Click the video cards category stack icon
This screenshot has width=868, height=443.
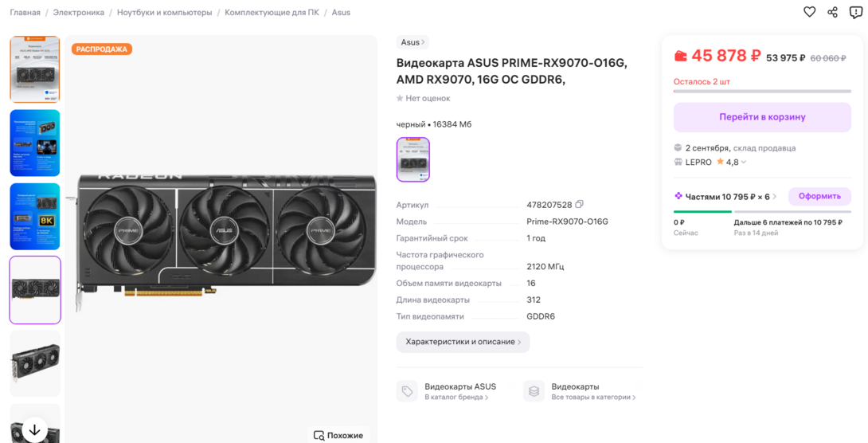coord(534,391)
